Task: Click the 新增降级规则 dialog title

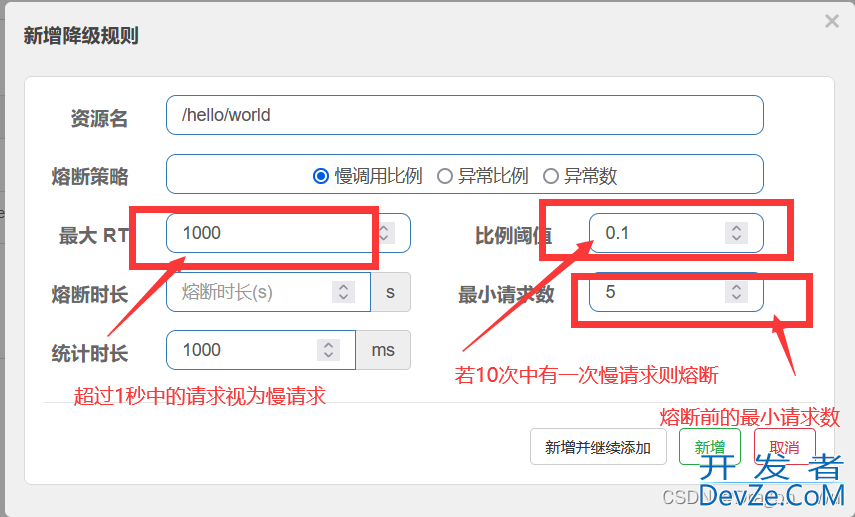Action: coord(81,35)
